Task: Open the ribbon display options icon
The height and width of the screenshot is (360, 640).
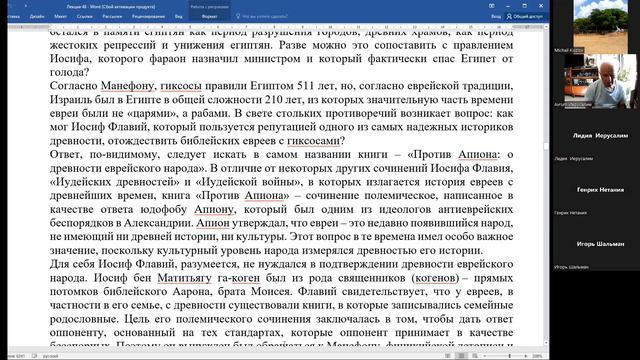Action: pyautogui.click(x=491, y=6)
